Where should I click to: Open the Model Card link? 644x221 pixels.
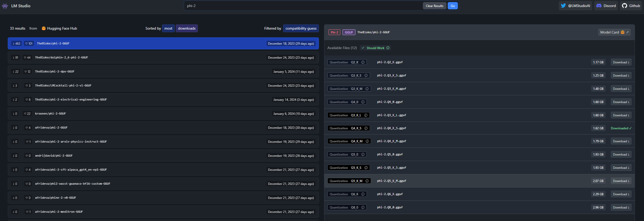614,32
